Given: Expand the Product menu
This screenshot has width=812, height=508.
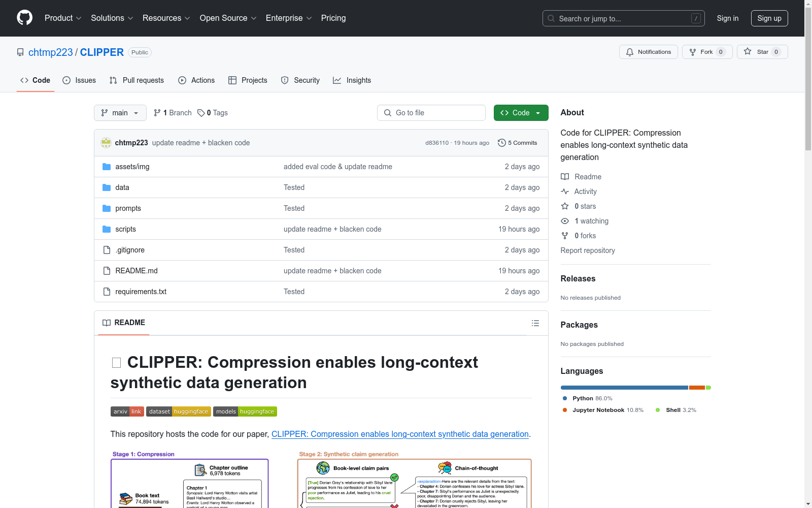Looking at the screenshot, I should [63, 18].
